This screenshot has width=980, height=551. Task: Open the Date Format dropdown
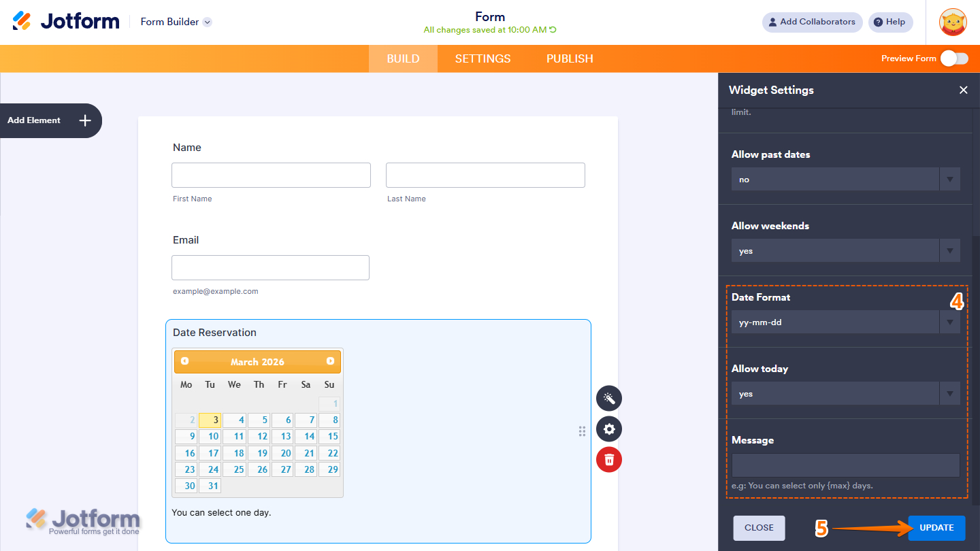[x=950, y=322]
